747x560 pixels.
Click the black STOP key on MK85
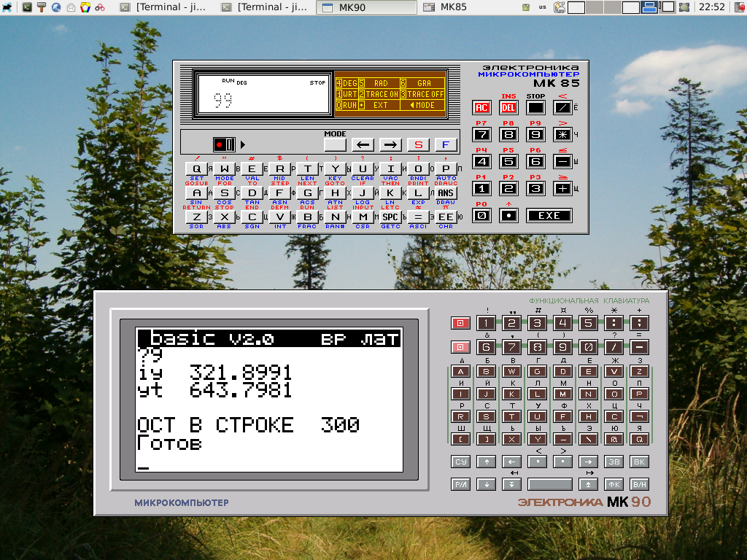(x=535, y=108)
